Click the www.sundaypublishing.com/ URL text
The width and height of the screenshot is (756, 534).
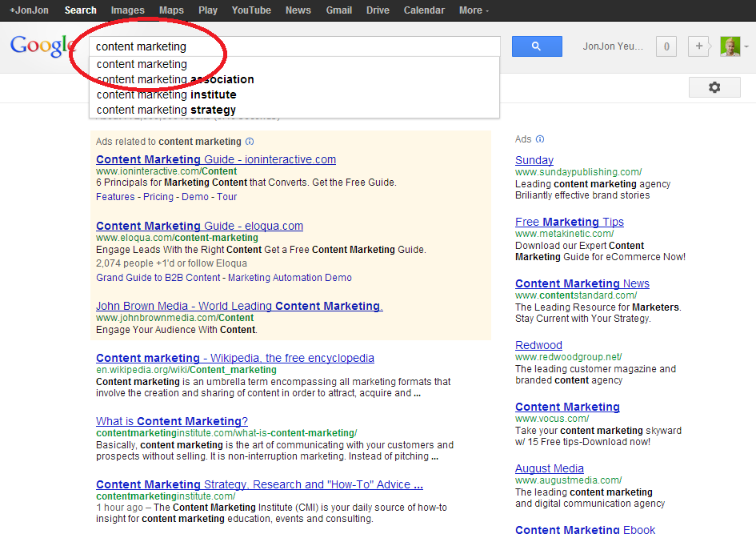(x=578, y=172)
